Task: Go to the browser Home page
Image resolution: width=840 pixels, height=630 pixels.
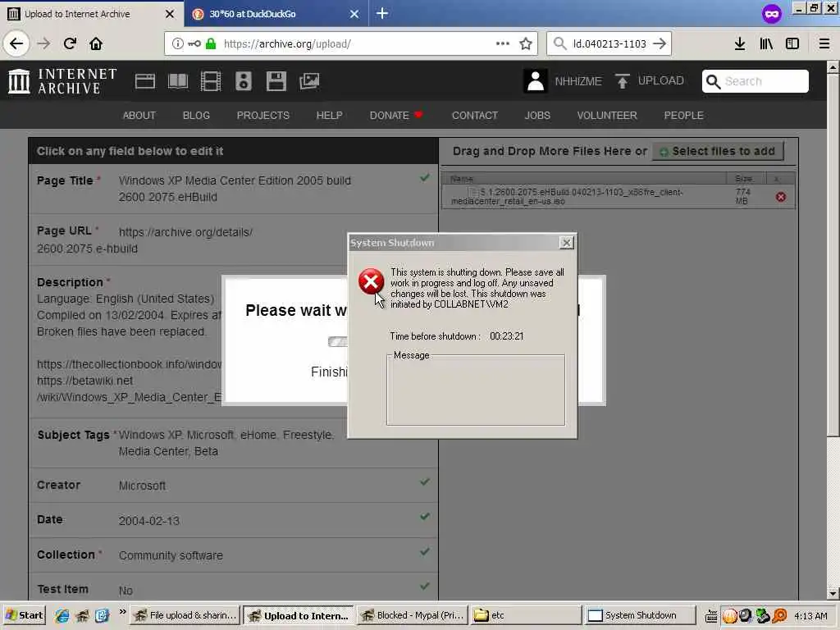Action: (x=96, y=43)
